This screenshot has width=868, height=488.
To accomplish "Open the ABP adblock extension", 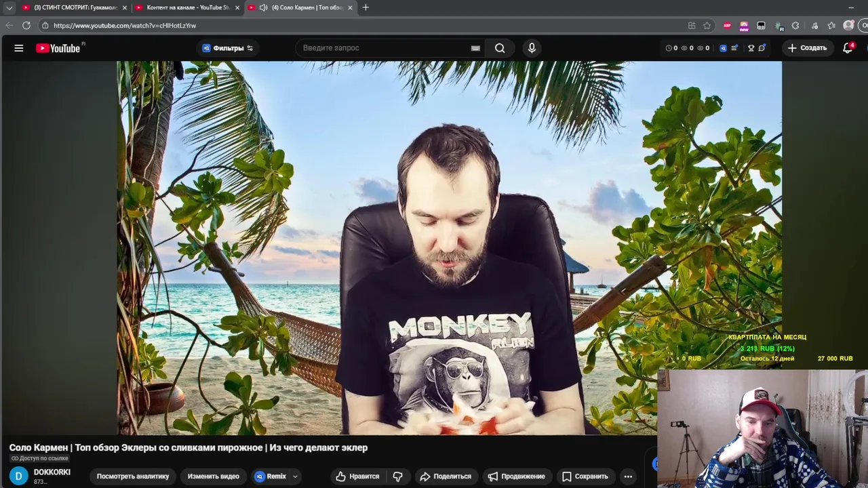I will coord(727,25).
